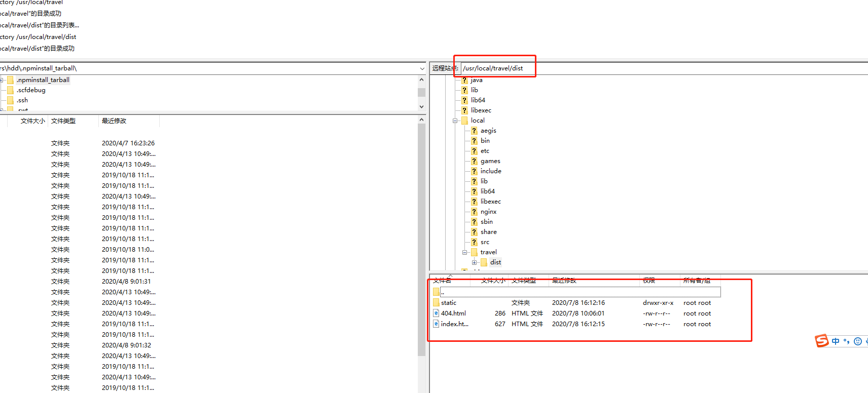This screenshot has height=393, width=868.
Task: Expand the .npminstall_tarball tree node
Action: click(x=2, y=80)
